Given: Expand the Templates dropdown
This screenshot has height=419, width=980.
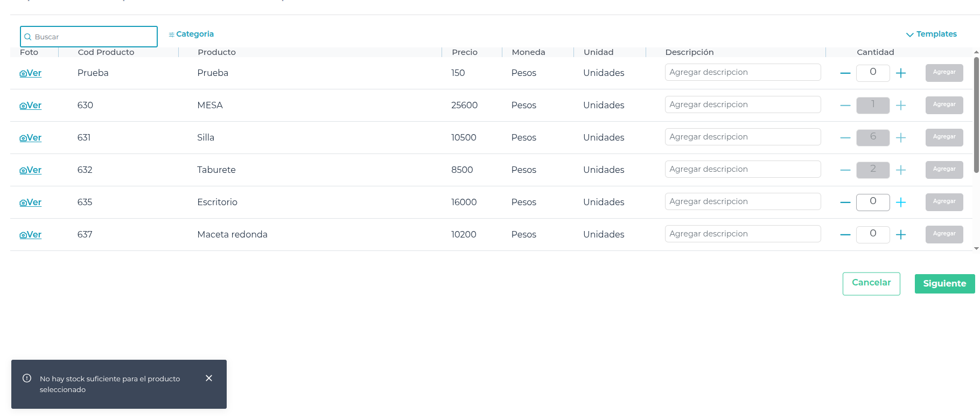Looking at the screenshot, I should pyautogui.click(x=932, y=34).
